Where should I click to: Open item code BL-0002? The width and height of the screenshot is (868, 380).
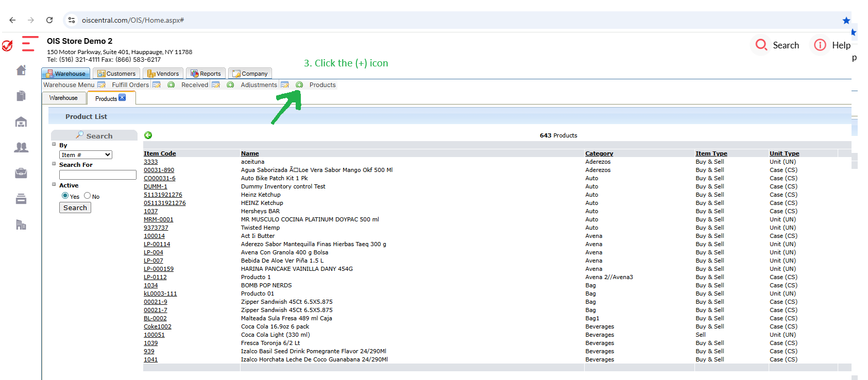point(155,318)
